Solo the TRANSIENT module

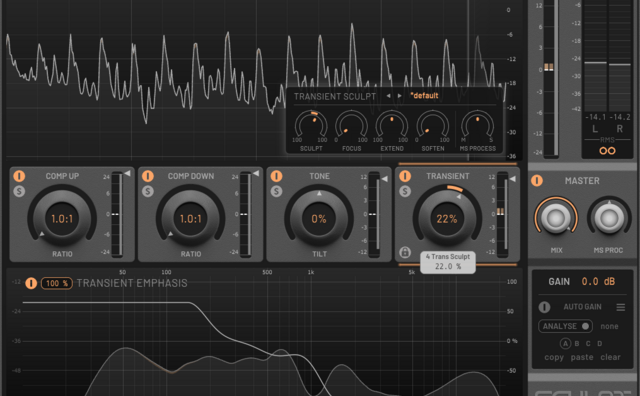click(x=405, y=191)
